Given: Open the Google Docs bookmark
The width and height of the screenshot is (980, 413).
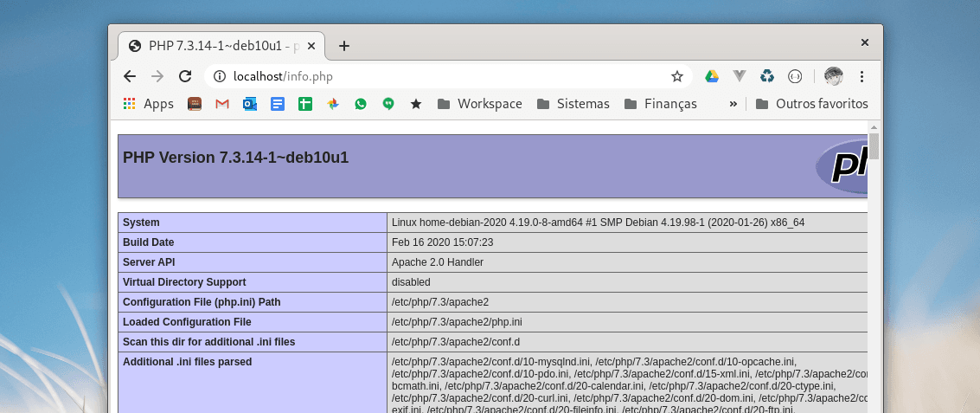Looking at the screenshot, I should click(x=278, y=104).
